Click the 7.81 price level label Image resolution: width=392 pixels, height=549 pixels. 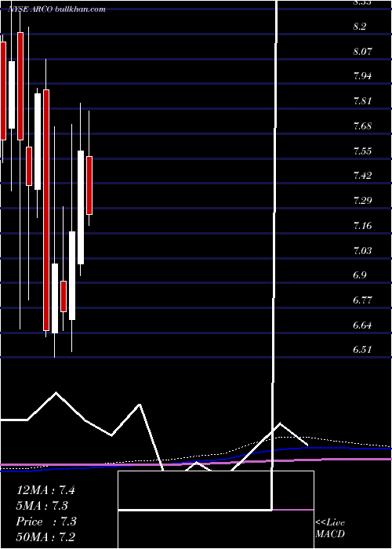click(362, 101)
